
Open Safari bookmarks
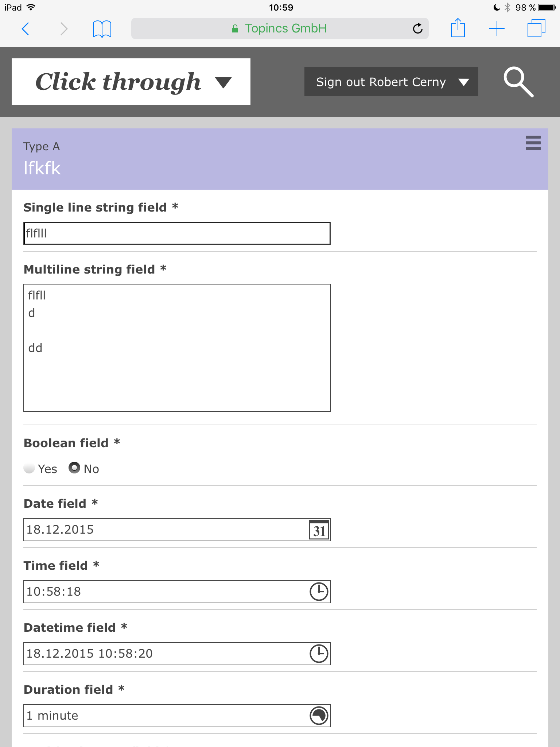pos(102,29)
